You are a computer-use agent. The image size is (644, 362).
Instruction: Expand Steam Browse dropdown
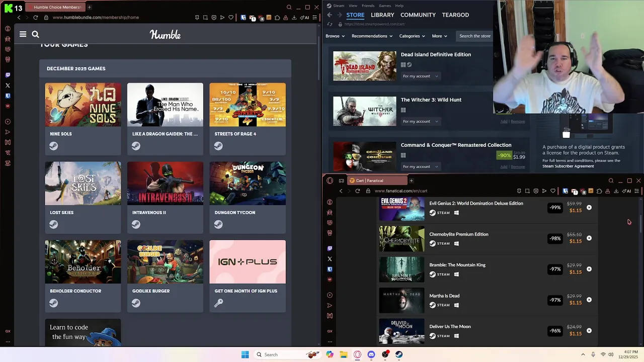coord(335,36)
